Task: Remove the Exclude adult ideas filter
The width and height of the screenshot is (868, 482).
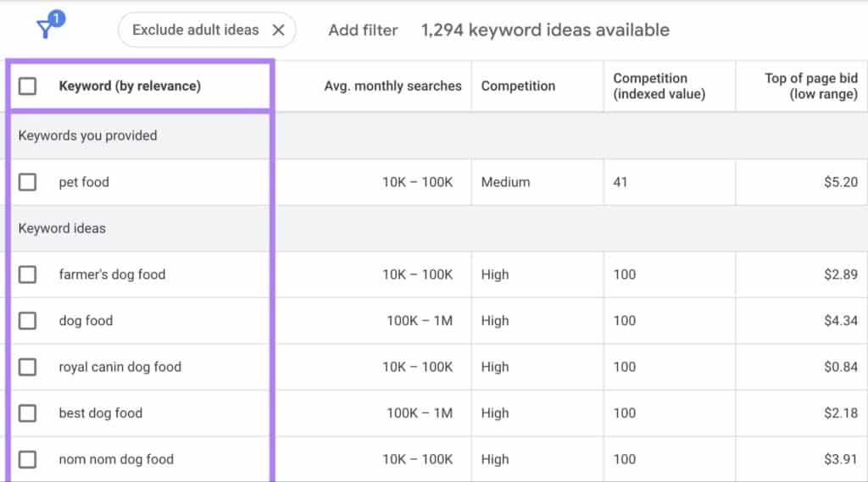Action: 278,30
